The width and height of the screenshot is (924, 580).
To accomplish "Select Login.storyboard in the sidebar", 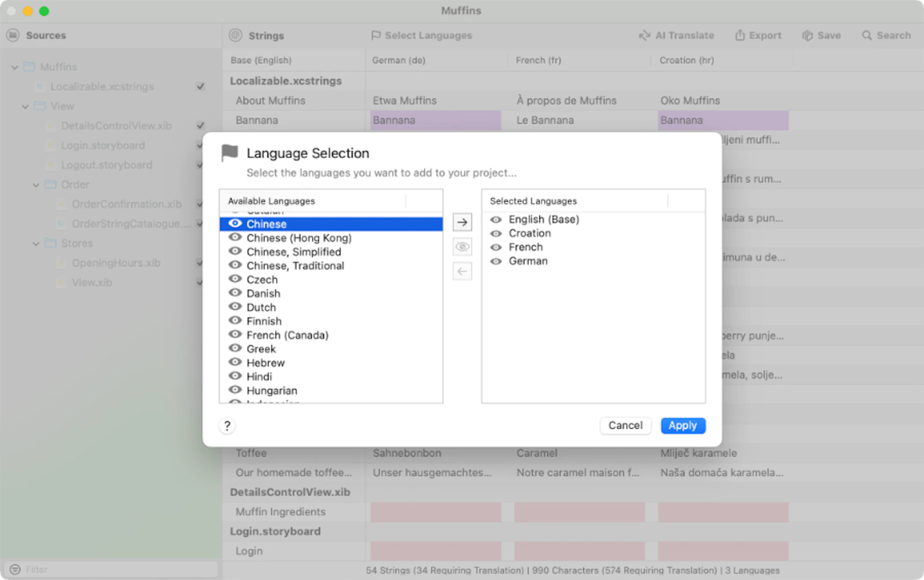I will [103, 146].
